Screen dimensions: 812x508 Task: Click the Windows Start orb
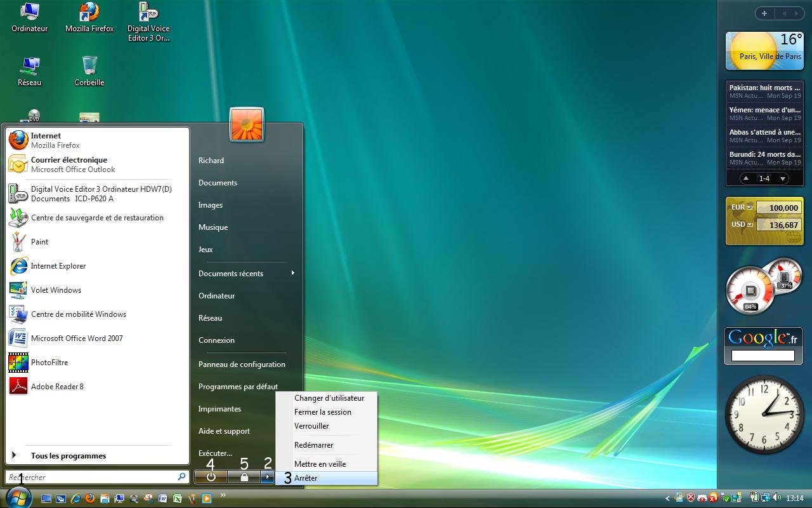click(18, 498)
